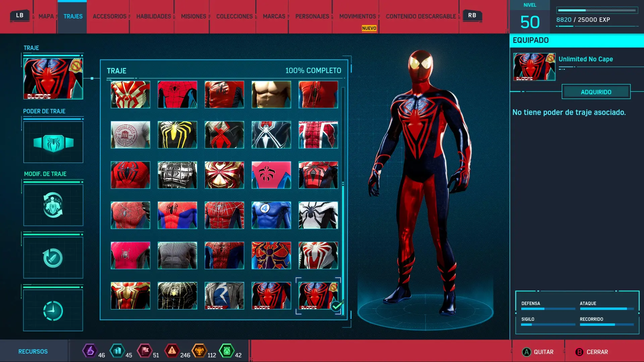Open the third suit mod clock icon
Screen dimensions: 644x362
click(x=53, y=310)
